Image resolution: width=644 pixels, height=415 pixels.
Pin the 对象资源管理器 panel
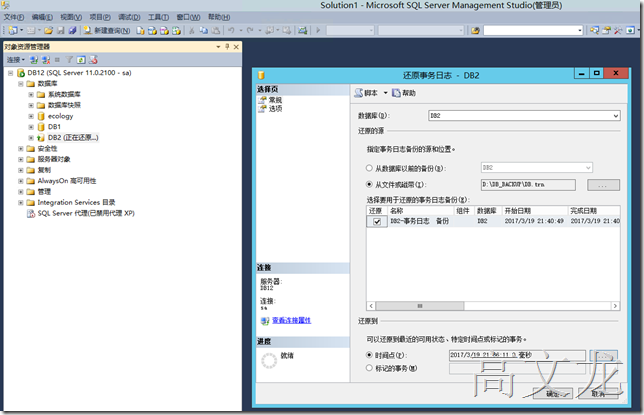(x=227, y=47)
